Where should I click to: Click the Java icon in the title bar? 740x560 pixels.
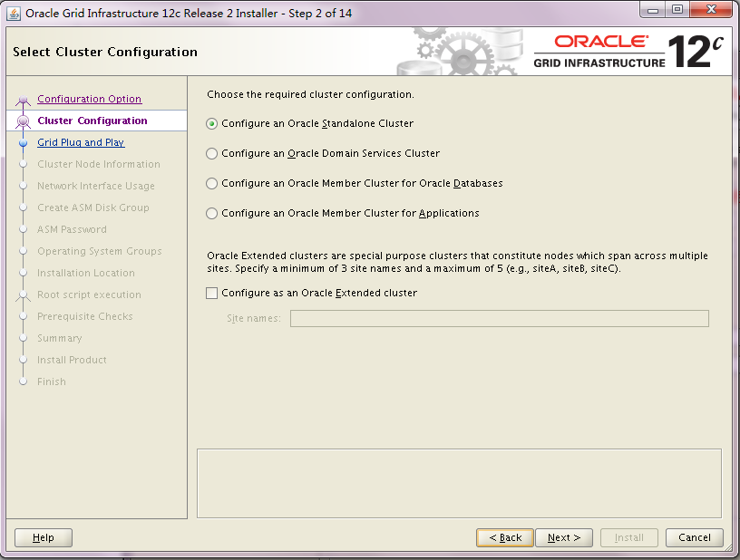(14, 13)
